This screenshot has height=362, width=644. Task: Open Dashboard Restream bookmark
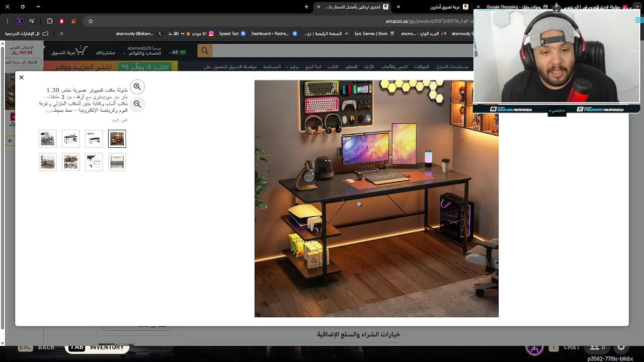pyautogui.click(x=274, y=34)
